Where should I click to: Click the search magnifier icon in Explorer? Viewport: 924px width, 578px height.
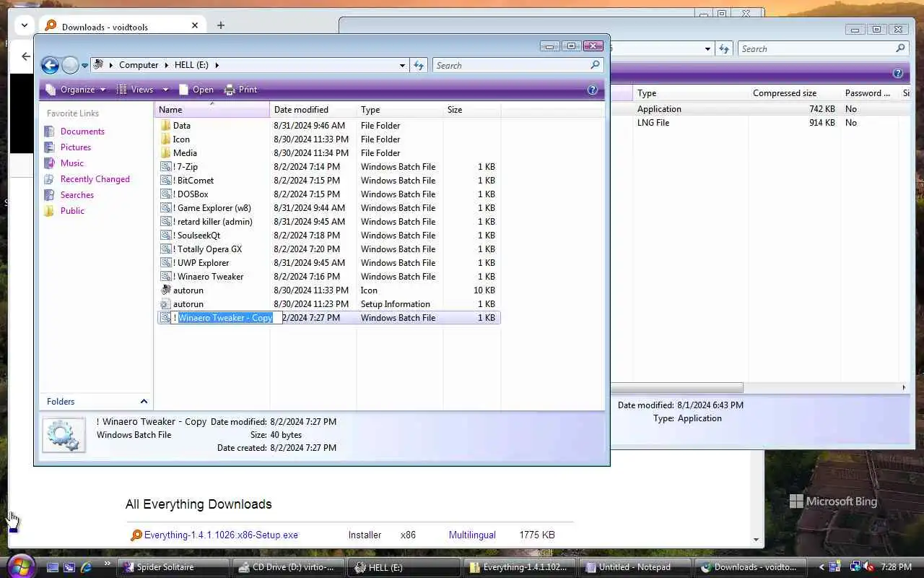coord(596,65)
